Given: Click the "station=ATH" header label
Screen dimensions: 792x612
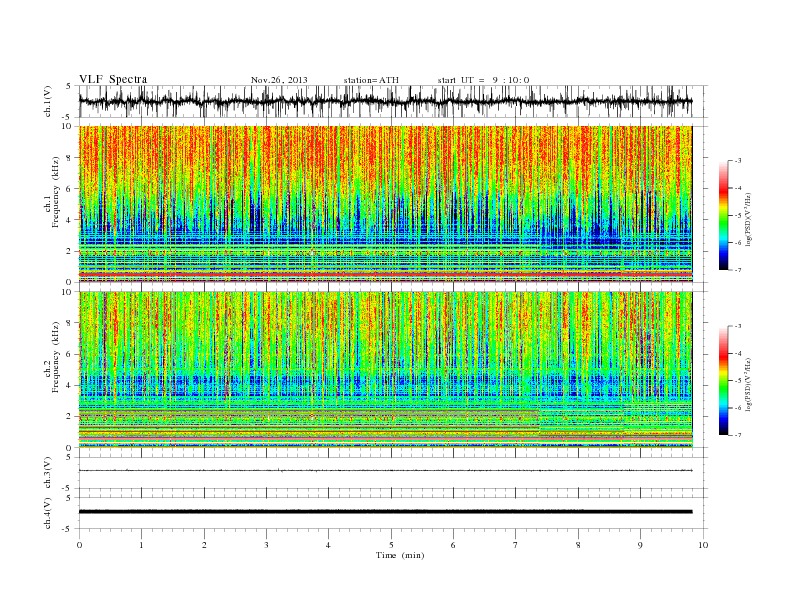Looking at the screenshot, I should (x=371, y=80).
